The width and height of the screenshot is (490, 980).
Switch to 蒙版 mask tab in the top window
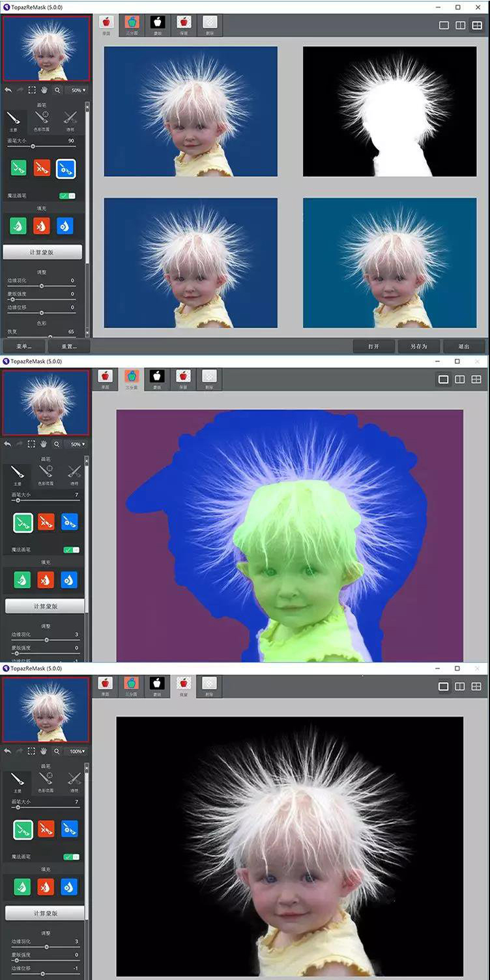coord(157,23)
